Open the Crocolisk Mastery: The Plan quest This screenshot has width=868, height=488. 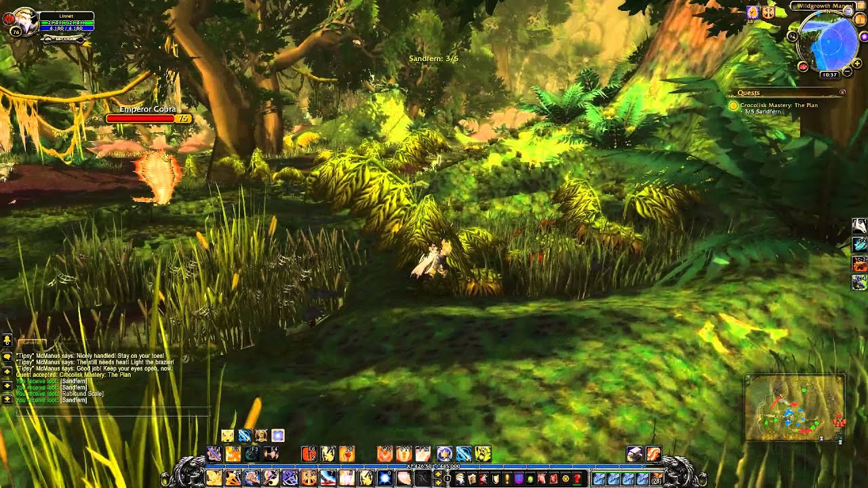[x=779, y=105]
